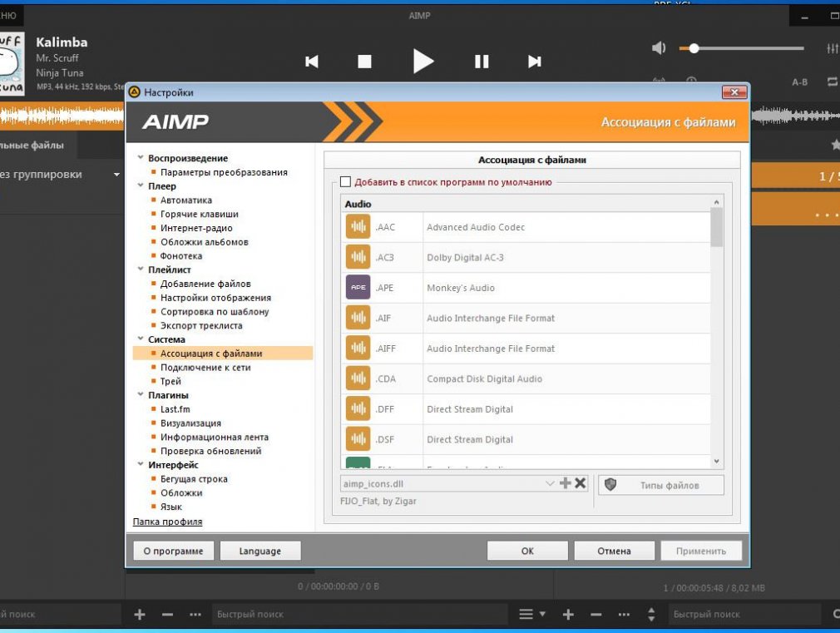Viewport: 840px width, 633px height.
Task: Collapse the Система tree section
Action: (141, 339)
